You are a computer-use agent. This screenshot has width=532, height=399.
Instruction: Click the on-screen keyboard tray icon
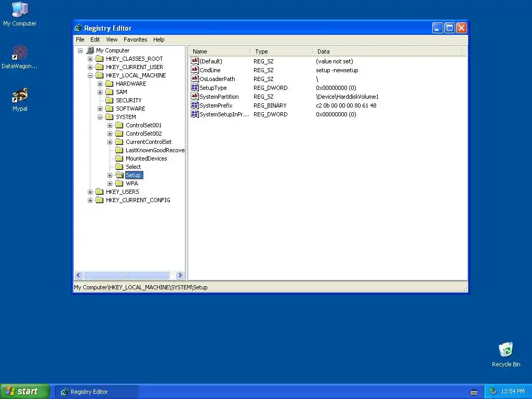click(x=474, y=392)
